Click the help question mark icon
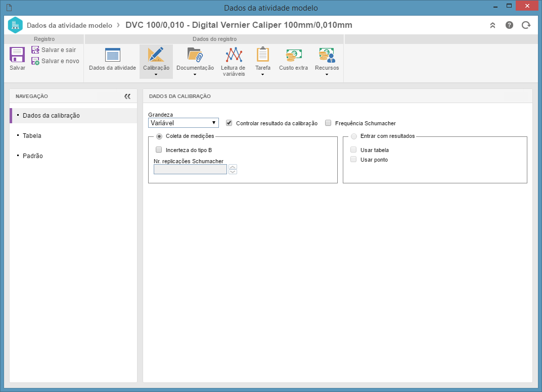Screen dimensions: 542x392 pos(509,25)
